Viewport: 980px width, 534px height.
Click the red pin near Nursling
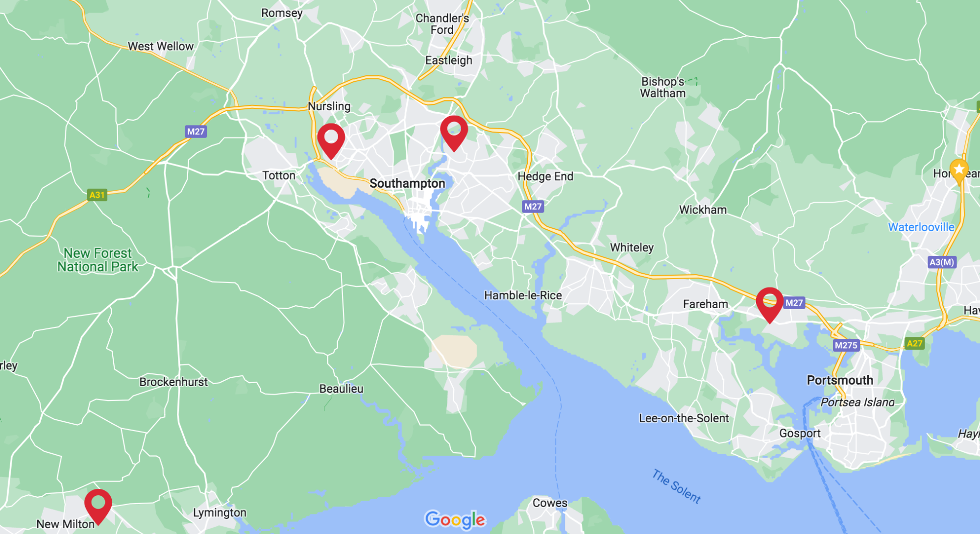tap(331, 140)
